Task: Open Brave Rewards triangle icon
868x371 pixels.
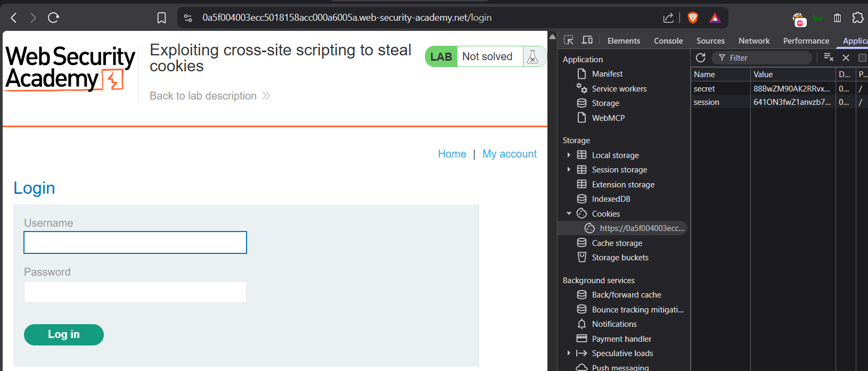Action: click(x=715, y=18)
